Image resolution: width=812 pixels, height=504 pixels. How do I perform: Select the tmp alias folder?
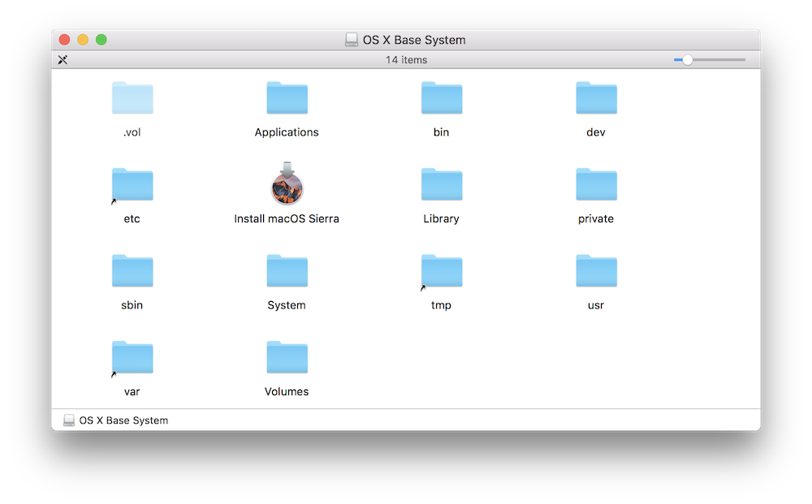(x=441, y=271)
